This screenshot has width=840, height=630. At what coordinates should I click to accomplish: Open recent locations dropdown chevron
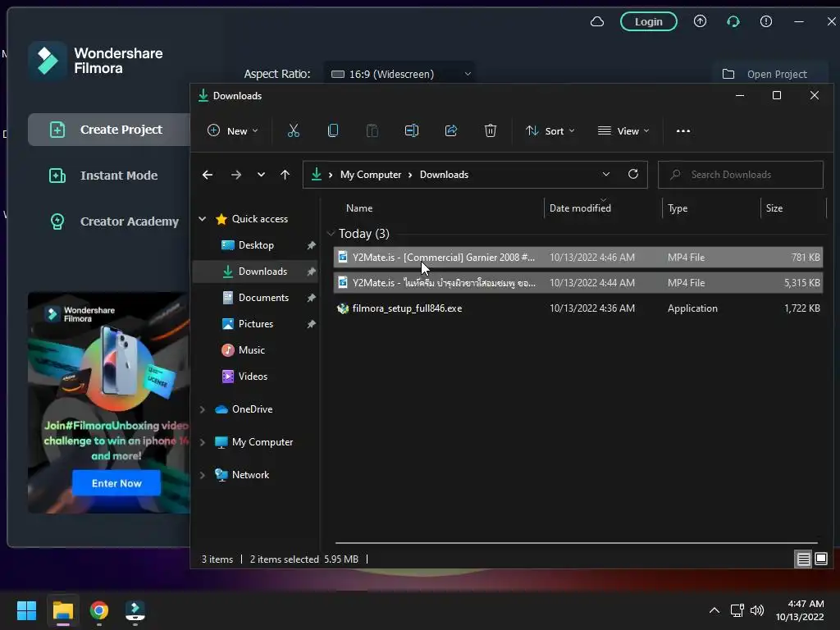[261, 175]
